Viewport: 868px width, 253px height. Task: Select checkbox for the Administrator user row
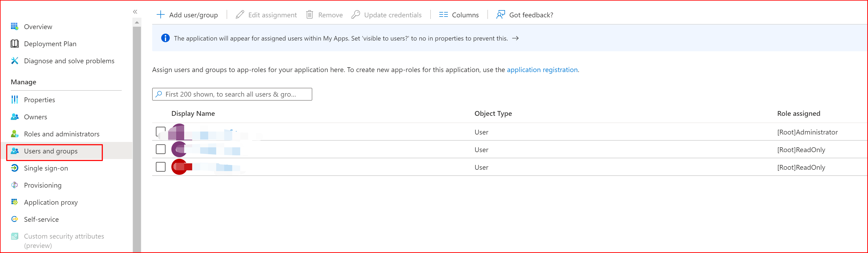(160, 131)
